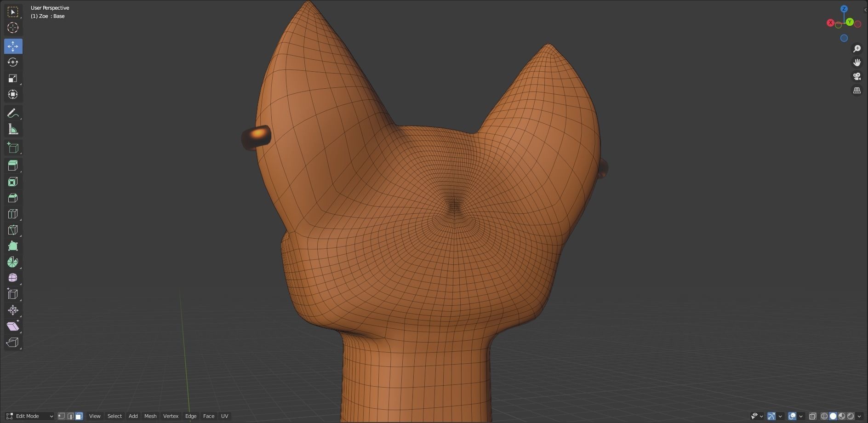
Task: Switch to Material Preview shading
Action: click(x=842, y=416)
